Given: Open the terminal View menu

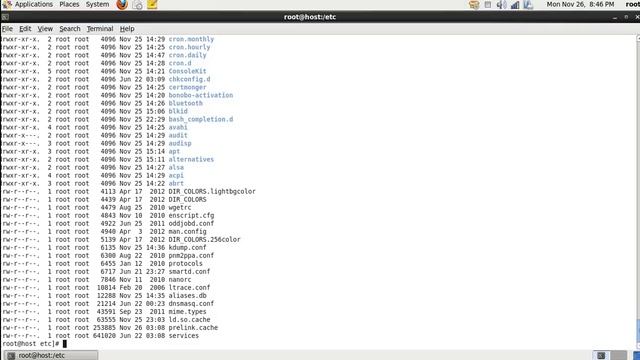Looking at the screenshot, I should pos(45,29).
